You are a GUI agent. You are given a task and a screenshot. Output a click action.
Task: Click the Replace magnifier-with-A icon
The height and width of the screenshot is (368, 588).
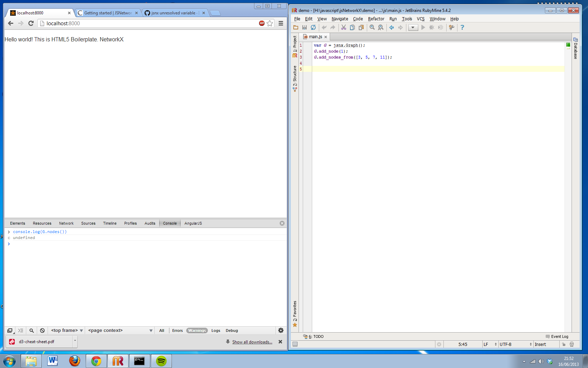pos(381,27)
